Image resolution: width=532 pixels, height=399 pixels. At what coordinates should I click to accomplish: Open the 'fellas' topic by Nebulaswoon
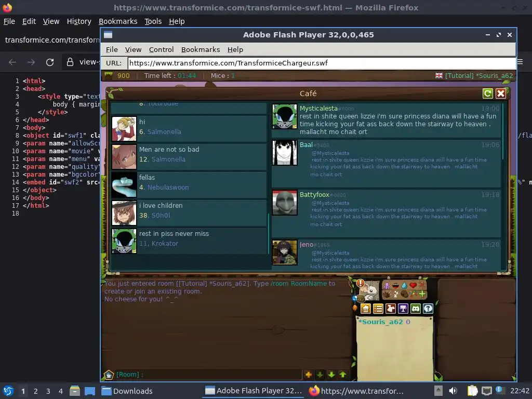point(189,184)
